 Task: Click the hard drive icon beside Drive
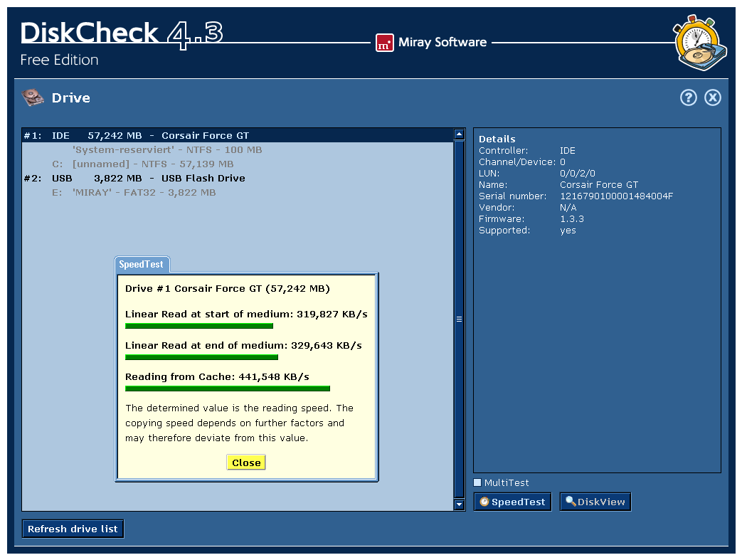pyautogui.click(x=33, y=97)
